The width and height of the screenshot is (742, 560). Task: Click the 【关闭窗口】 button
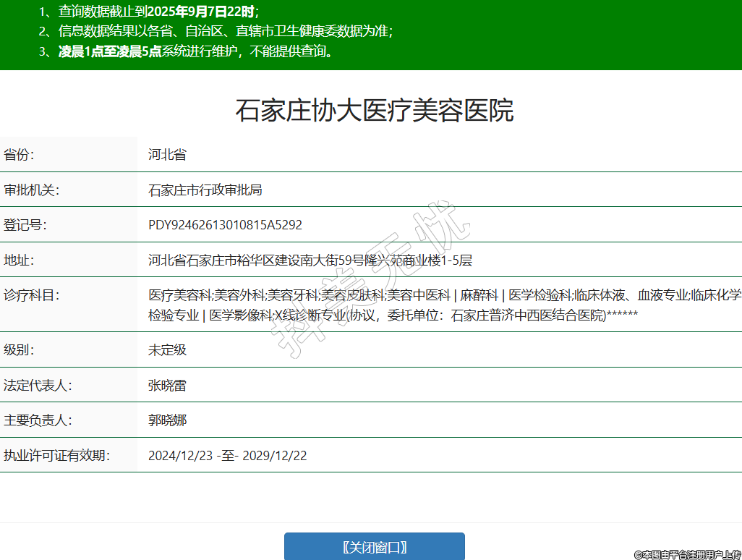pyautogui.click(x=374, y=547)
